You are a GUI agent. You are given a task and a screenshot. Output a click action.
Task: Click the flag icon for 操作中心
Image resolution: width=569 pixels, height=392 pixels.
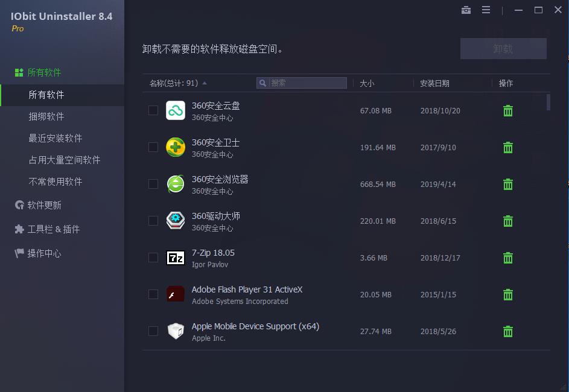click(19, 253)
